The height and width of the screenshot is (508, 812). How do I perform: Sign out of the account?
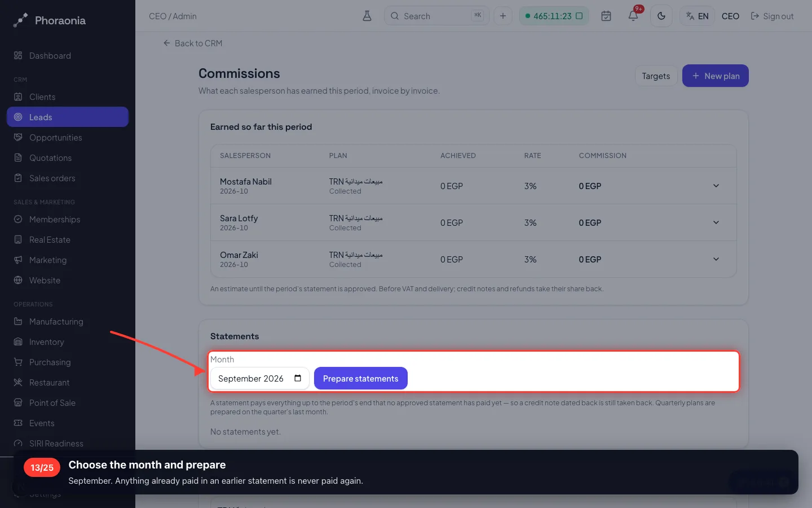772,16
